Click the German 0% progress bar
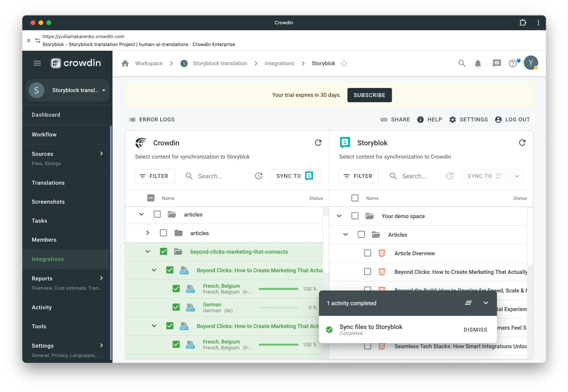The width and height of the screenshot is (568, 392). point(278,307)
